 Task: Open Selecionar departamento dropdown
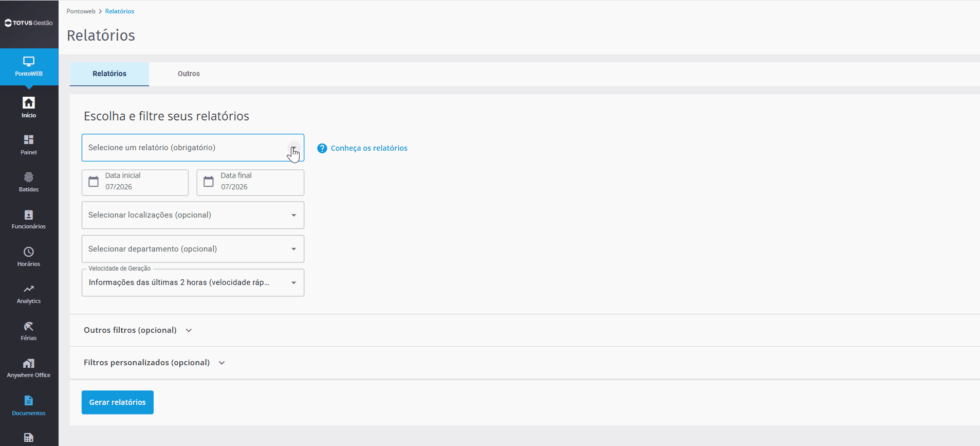click(x=193, y=249)
